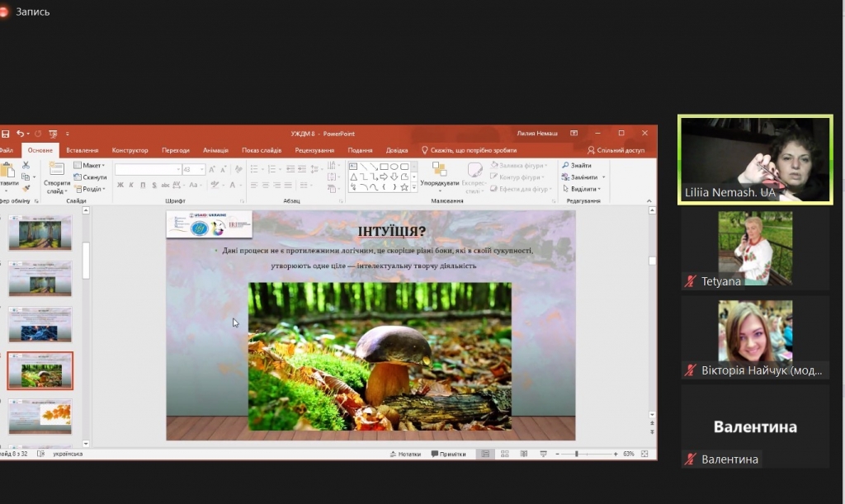Toggle strikethrough abc formatting

pos(165,186)
